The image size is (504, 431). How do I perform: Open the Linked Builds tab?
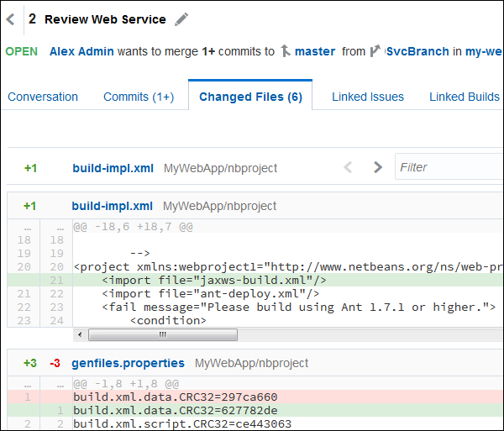[x=464, y=97]
